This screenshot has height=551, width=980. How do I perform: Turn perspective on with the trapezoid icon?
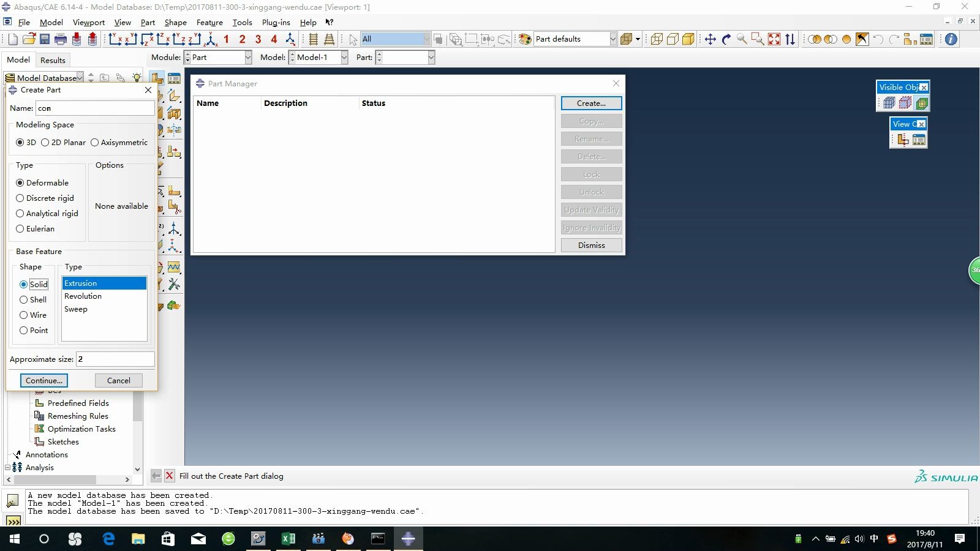[x=329, y=39]
